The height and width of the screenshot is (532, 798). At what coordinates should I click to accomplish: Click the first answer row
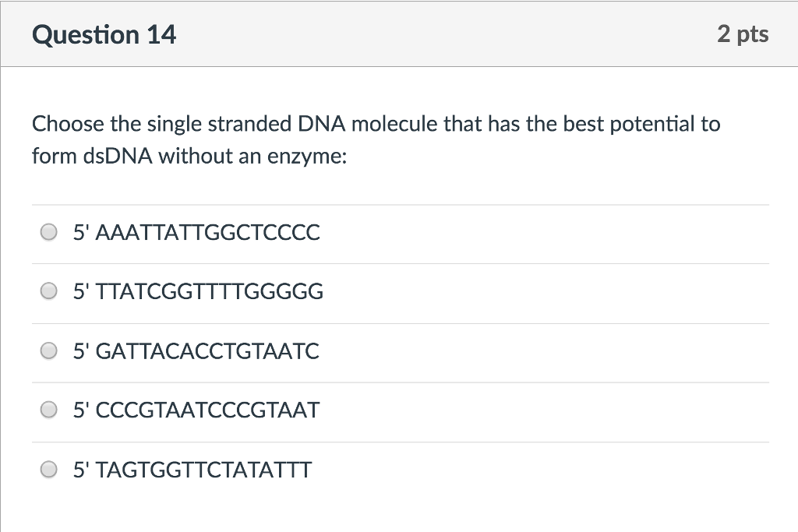399,232
